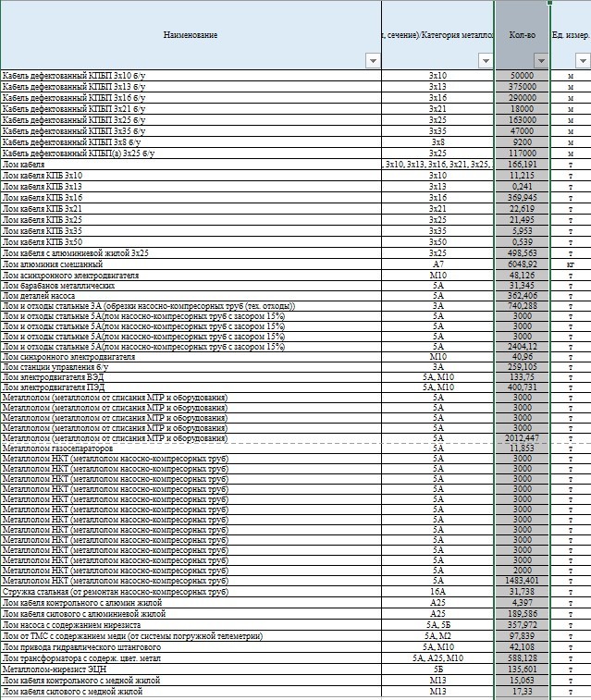The image size is (591, 700).
Task: Select the category cell А7
Action: (437, 264)
